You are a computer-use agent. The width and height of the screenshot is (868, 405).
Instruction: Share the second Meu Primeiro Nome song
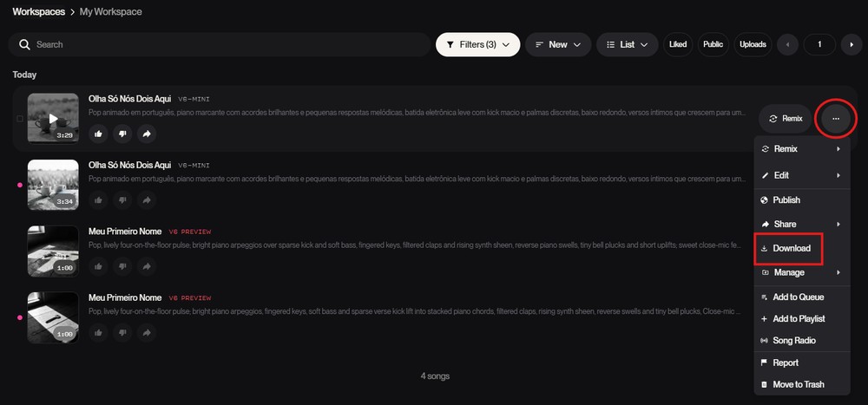pos(147,332)
